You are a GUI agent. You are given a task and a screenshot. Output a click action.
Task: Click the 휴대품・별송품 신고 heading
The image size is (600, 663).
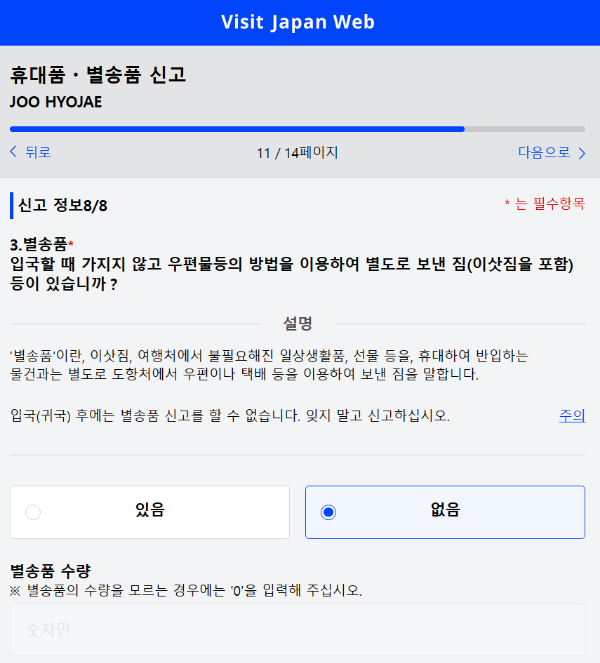[x=98, y=75]
